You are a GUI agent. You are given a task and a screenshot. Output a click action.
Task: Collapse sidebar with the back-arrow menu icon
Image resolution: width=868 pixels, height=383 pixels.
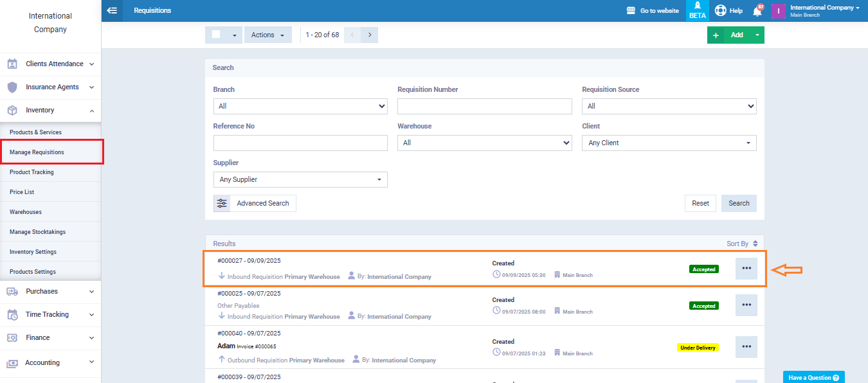[x=112, y=10]
